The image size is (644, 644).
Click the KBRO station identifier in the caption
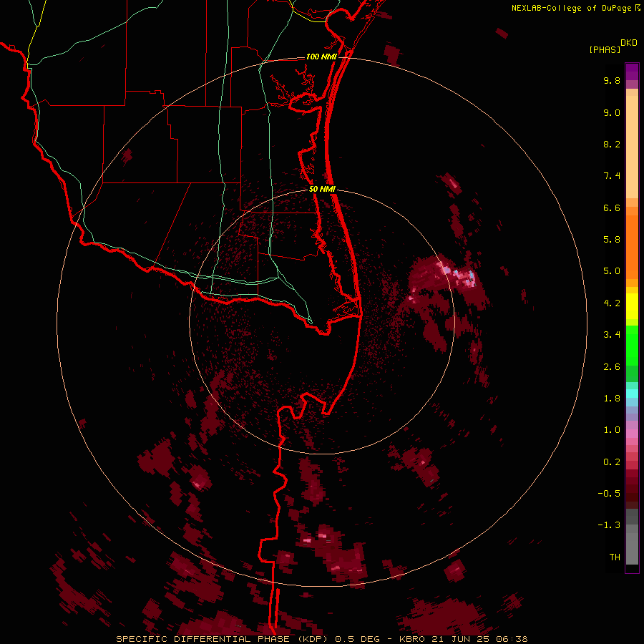pyautogui.click(x=412, y=639)
